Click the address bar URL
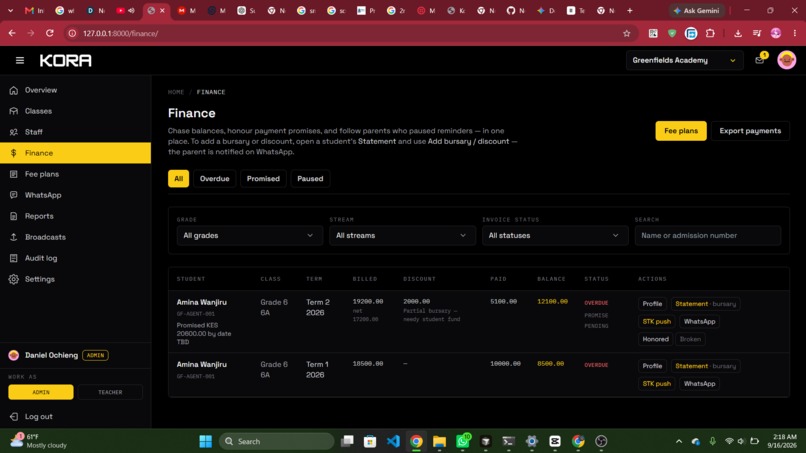 click(x=120, y=33)
